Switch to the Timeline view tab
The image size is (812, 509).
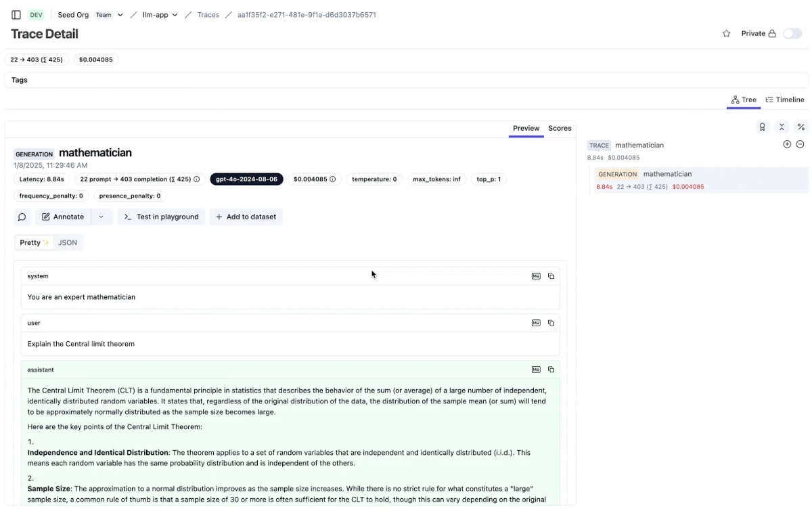pos(784,99)
